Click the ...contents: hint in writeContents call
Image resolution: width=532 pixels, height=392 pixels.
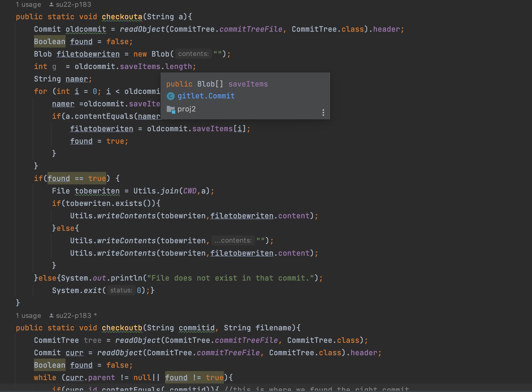(233, 240)
